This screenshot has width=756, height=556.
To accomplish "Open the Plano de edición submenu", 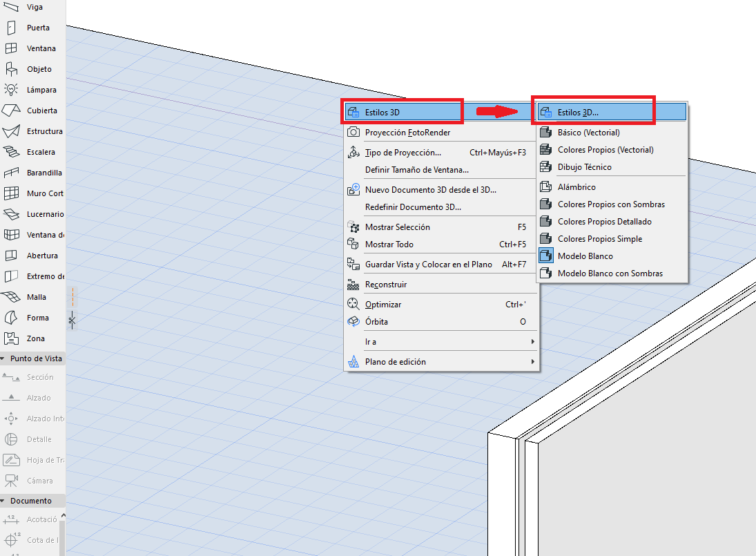I will pyautogui.click(x=440, y=362).
